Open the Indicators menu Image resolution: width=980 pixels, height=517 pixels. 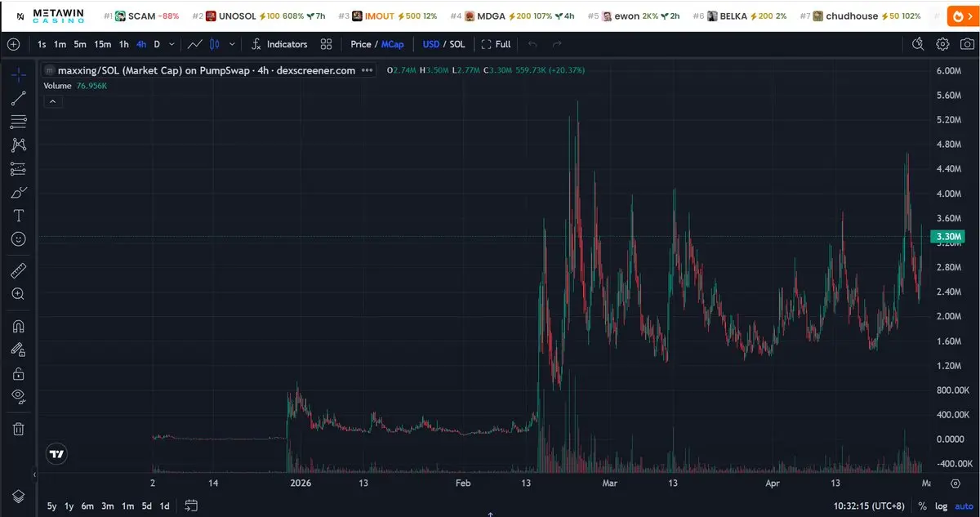[x=280, y=44]
